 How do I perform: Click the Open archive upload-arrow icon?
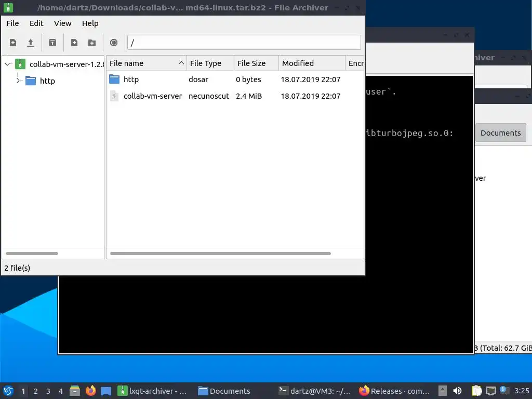click(x=31, y=43)
